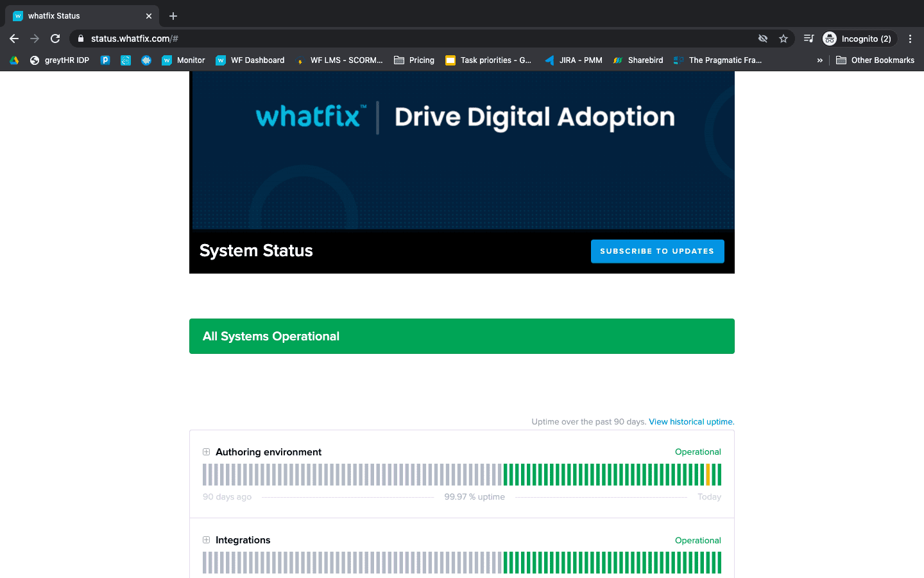The height and width of the screenshot is (578, 924).
Task: Open the WF Dashboard bookmark
Action: [x=250, y=60]
